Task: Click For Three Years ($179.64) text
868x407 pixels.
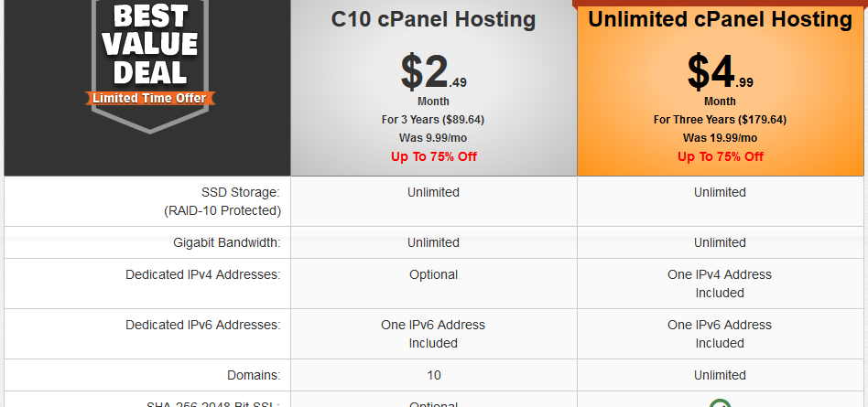Action: [x=720, y=120]
